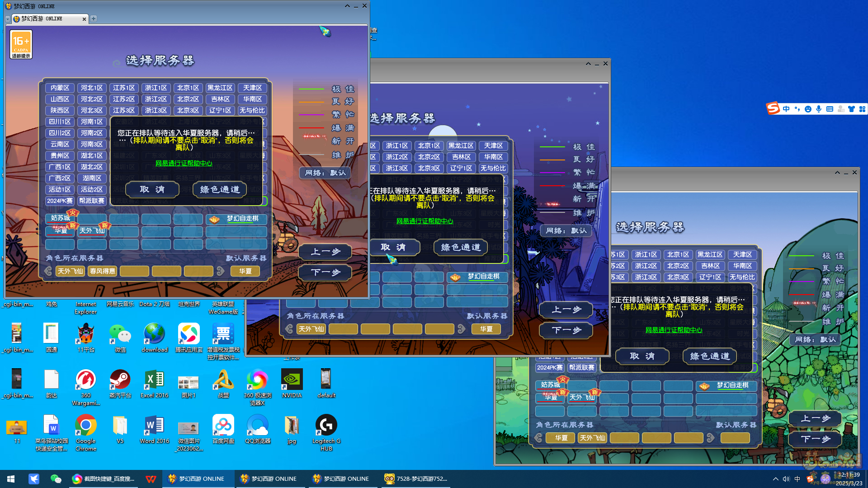Click 下一步 in the middle window
This screenshot has height=488, width=868.
pos(566,330)
